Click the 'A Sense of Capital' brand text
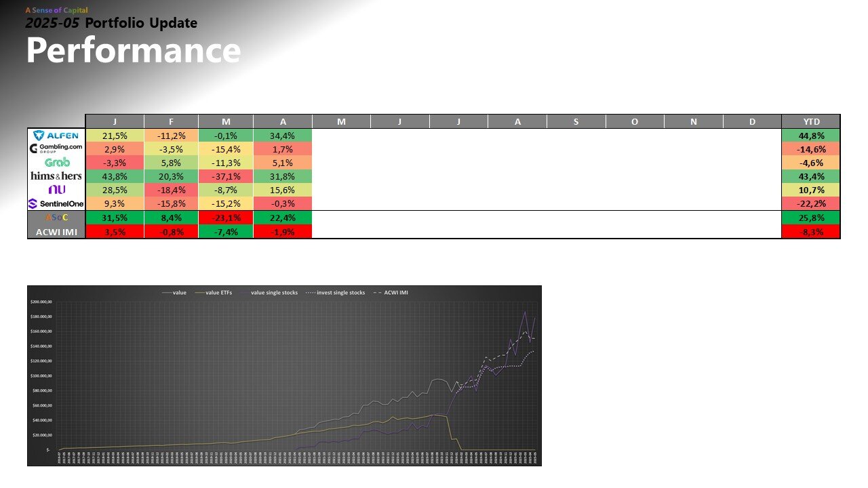The image size is (868, 488). point(56,11)
